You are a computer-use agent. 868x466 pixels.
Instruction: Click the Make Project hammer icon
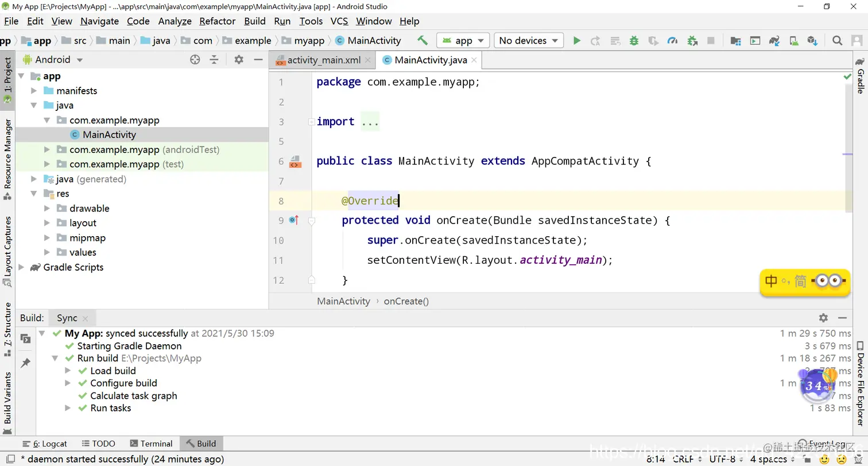(423, 40)
